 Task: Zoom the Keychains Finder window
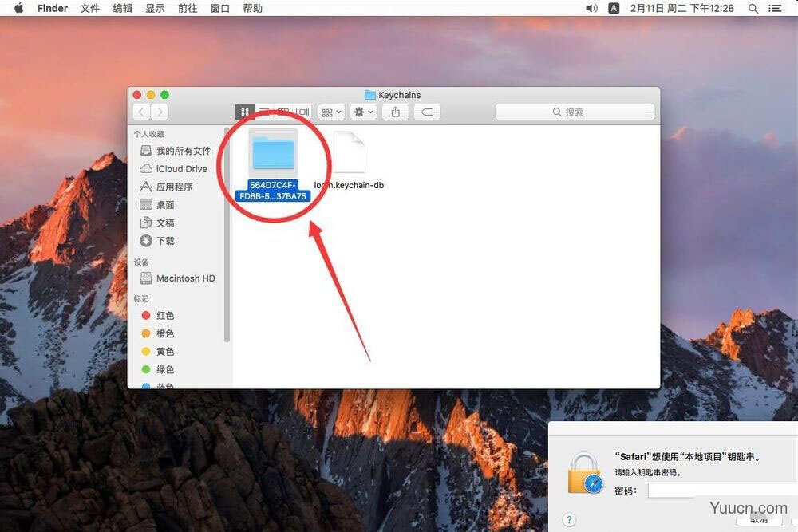pyautogui.click(x=165, y=95)
